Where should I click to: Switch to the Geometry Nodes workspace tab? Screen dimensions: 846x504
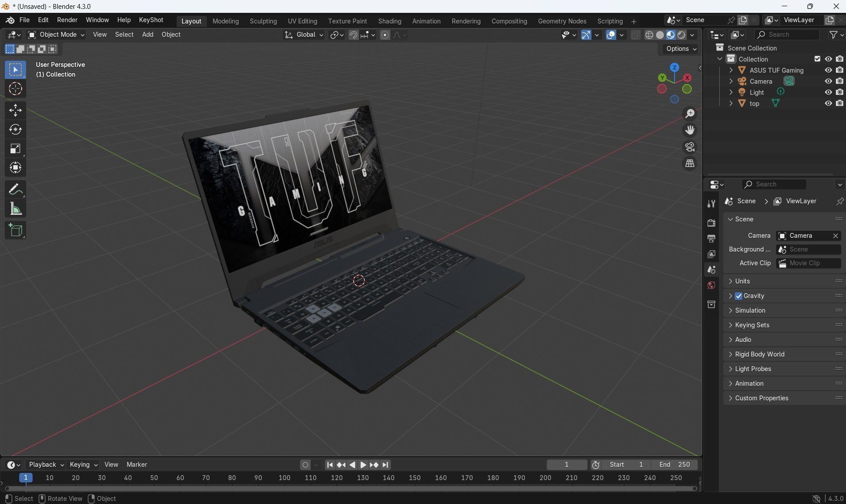click(x=562, y=21)
